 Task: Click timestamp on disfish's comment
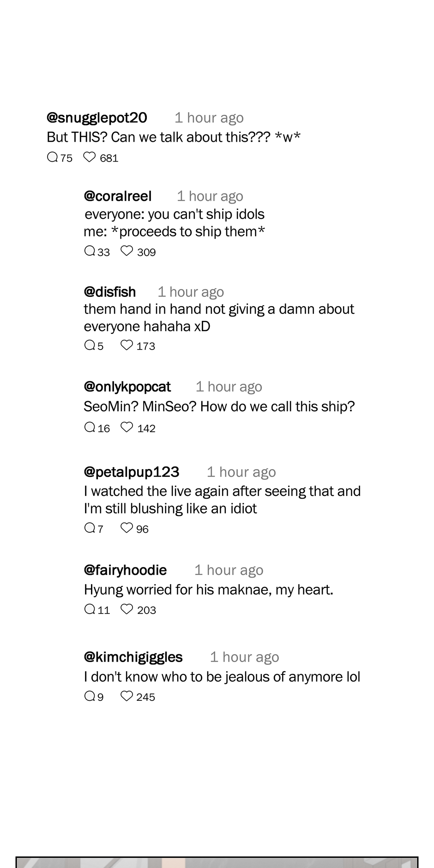pyautogui.click(x=191, y=292)
